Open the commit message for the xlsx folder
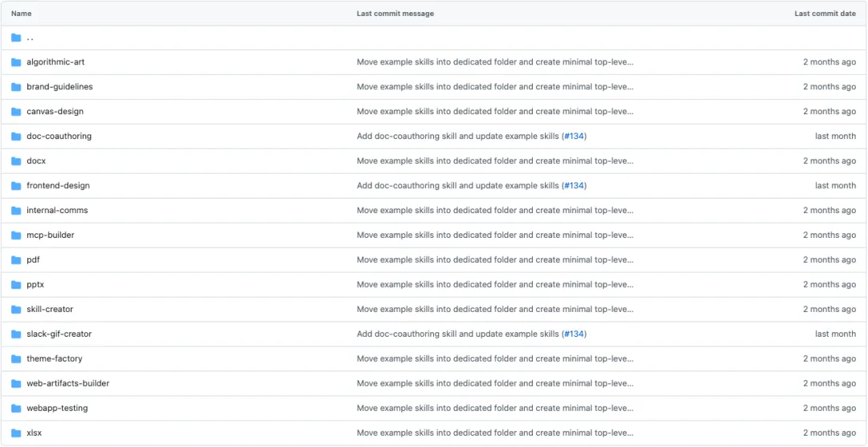This screenshot has width=868, height=447. pyautogui.click(x=494, y=433)
